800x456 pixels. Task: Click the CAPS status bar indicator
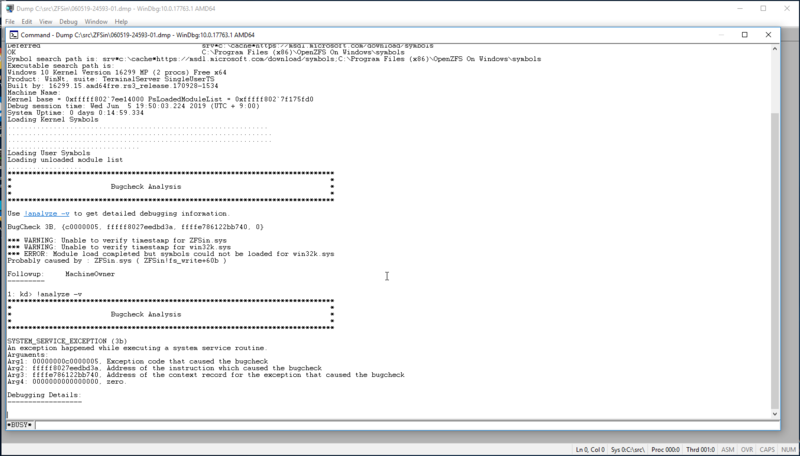click(x=767, y=450)
